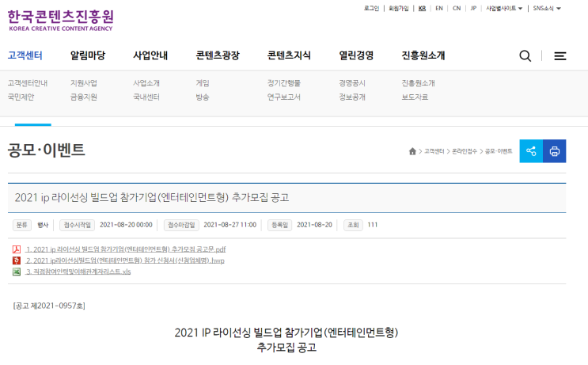Click the 공모·이벤트 page heading
This screenshot has height=365, width=588.
[47, 150]
